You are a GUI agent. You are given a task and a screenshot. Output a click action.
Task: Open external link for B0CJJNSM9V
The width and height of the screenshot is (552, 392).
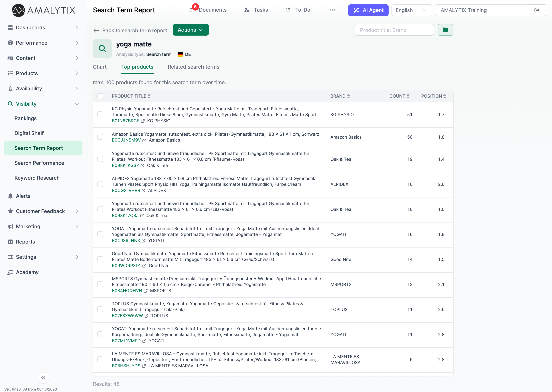(x=144, y=140)
